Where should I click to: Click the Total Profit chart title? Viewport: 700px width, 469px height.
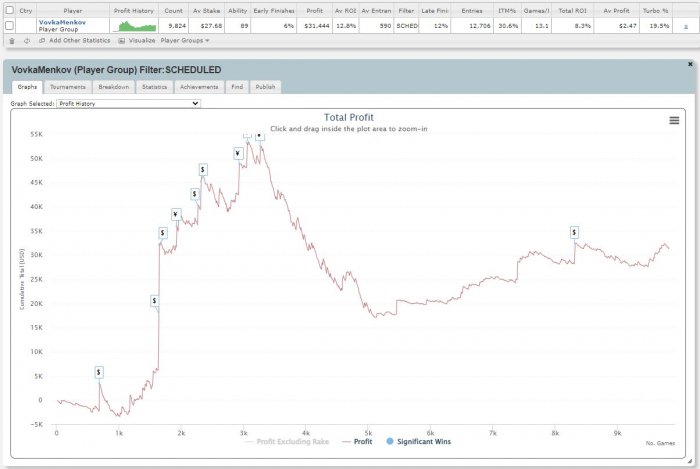349,117
